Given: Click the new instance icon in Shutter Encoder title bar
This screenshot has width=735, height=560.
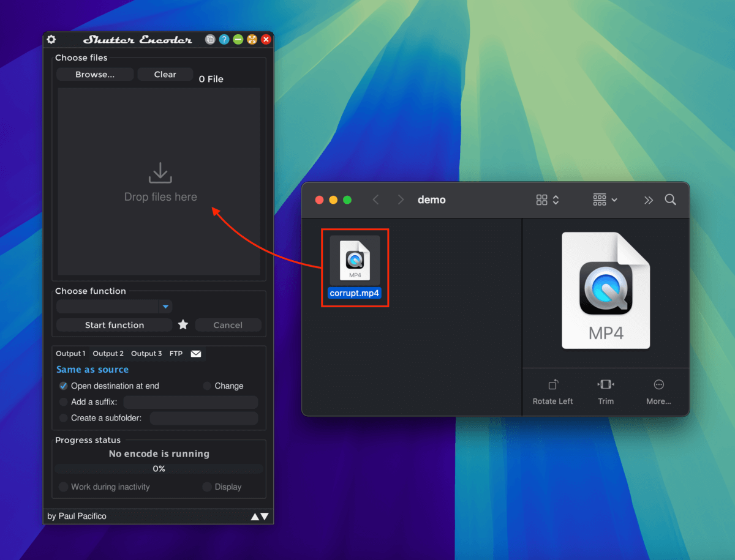Looking at the screenshot, I should [x=210, y=39].
